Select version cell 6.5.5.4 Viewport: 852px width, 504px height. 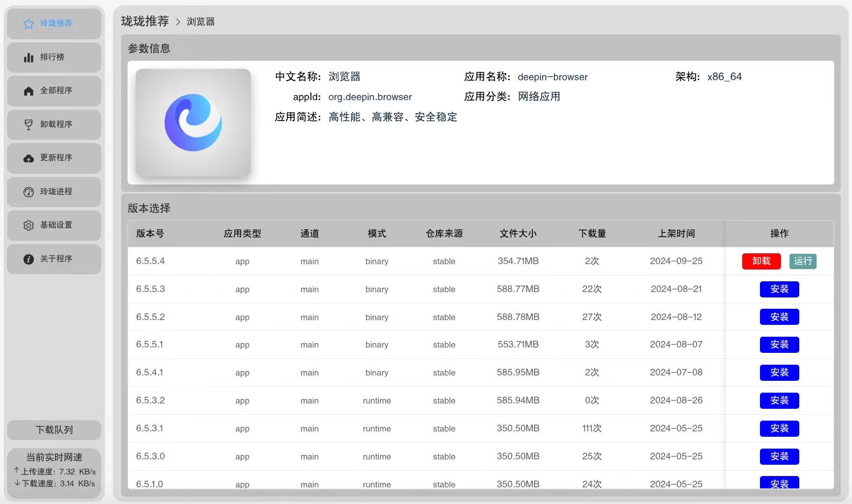click(150, 261)
